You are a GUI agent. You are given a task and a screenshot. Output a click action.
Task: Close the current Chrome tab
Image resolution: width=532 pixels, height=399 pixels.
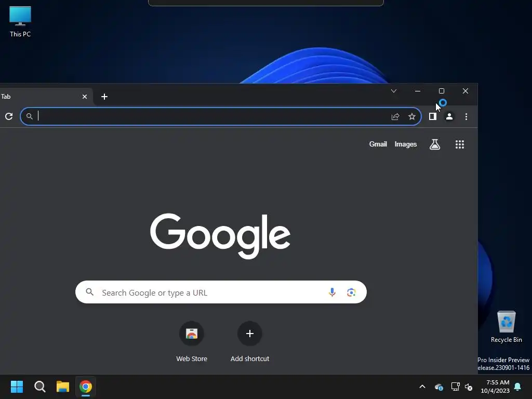(x=85, y=97)
